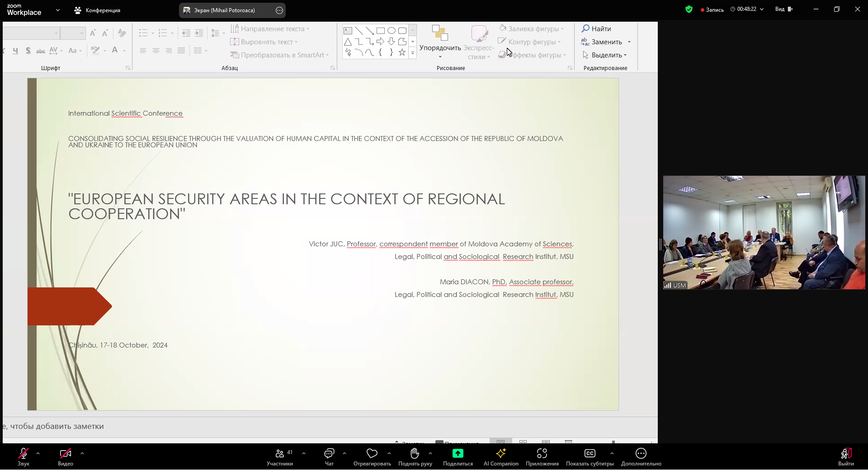Open the Конференция tab
This screenshot has width=868, height=470.
pyautogui.click(x=97, y=10)
